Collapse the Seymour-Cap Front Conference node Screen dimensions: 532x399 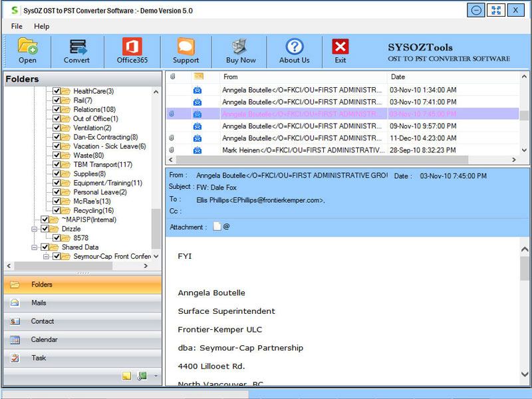[x=46, y=257]
